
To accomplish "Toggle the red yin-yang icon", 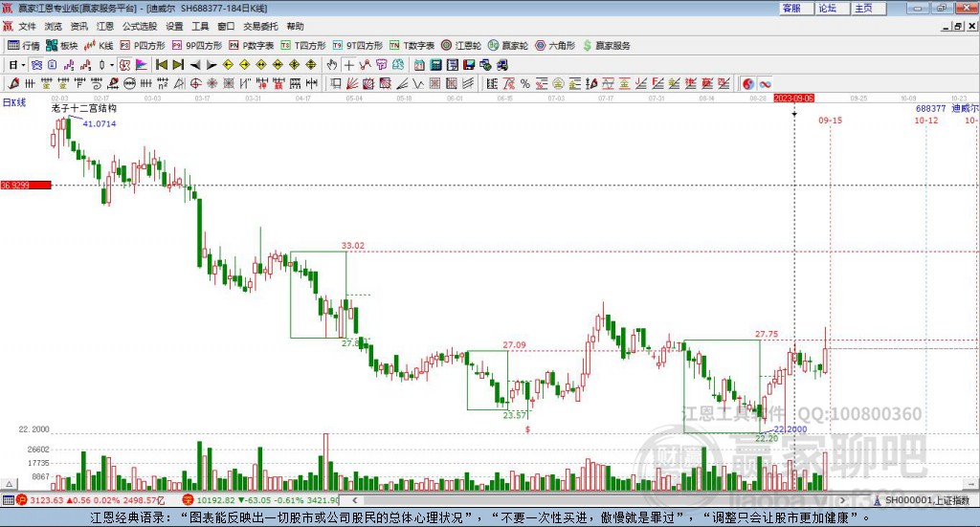I will point(748,83).
